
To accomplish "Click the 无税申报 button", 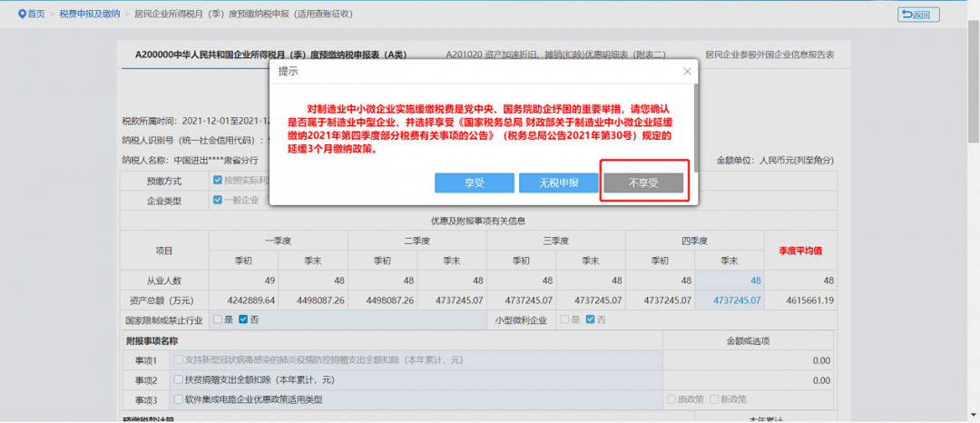I will click(x=558, y=182).
